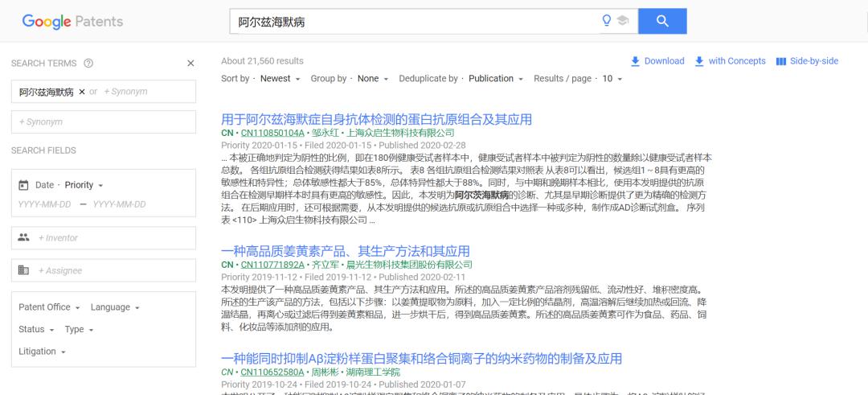Click assignee 湖南理工学院
The image size is (868, 395).
(373, 371)
